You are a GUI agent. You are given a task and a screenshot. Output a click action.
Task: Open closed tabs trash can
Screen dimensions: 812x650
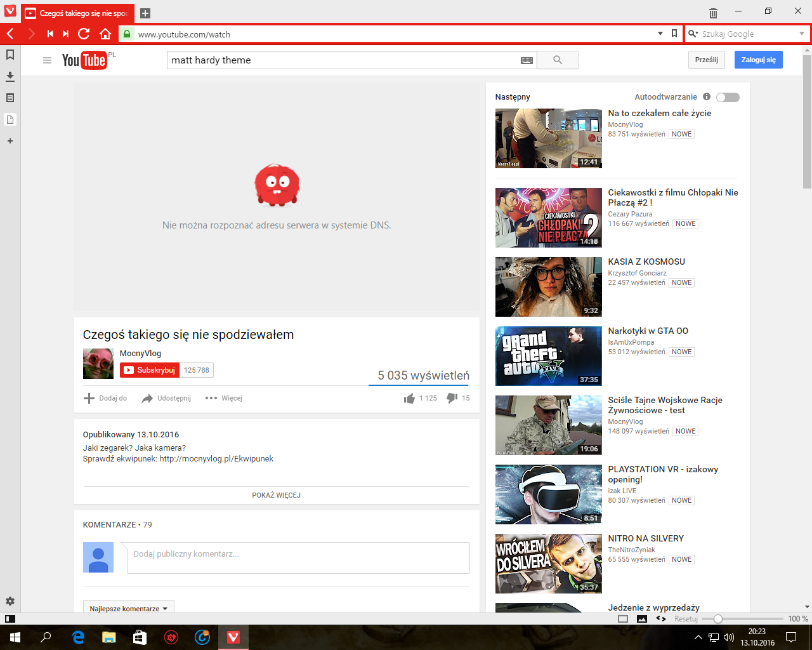click(713, 13)
